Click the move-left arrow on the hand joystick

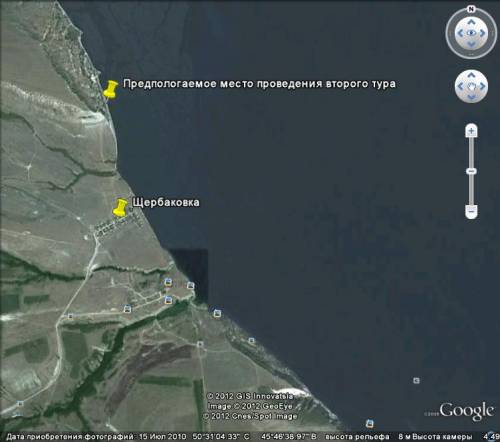[461, 86]
